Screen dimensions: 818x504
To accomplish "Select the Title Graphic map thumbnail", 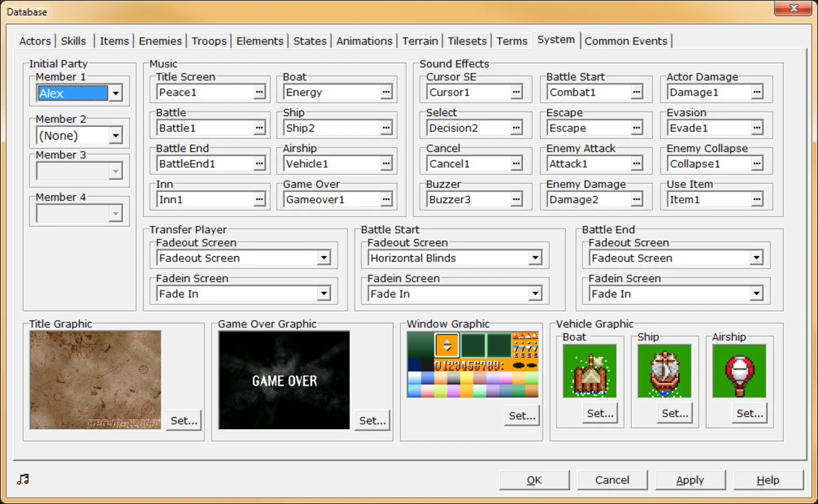I will tap(95, 379).
